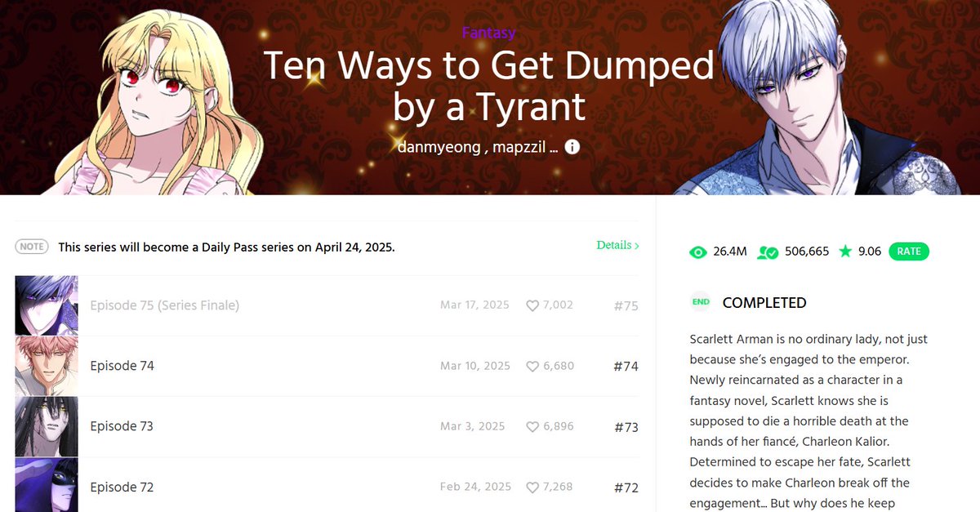Click the Mar 10, 2025 date
This screenshot has height=512, width=980.
point(475,366)
